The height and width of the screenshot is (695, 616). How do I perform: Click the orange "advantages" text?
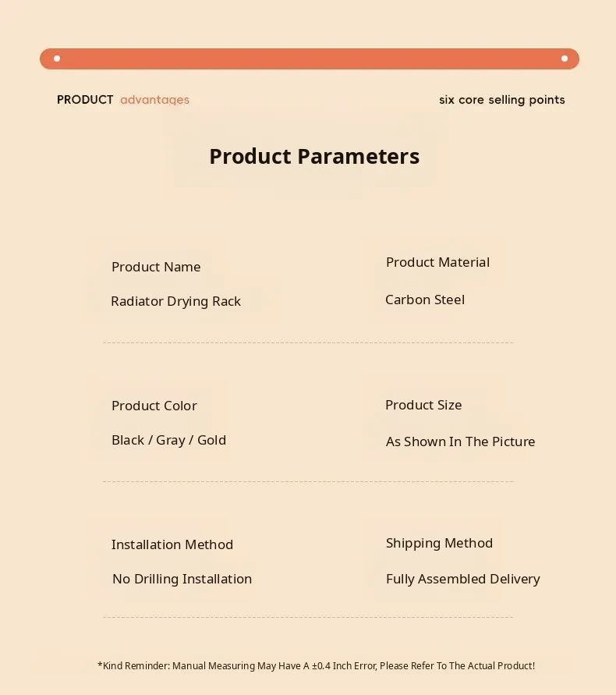(154, 100)
